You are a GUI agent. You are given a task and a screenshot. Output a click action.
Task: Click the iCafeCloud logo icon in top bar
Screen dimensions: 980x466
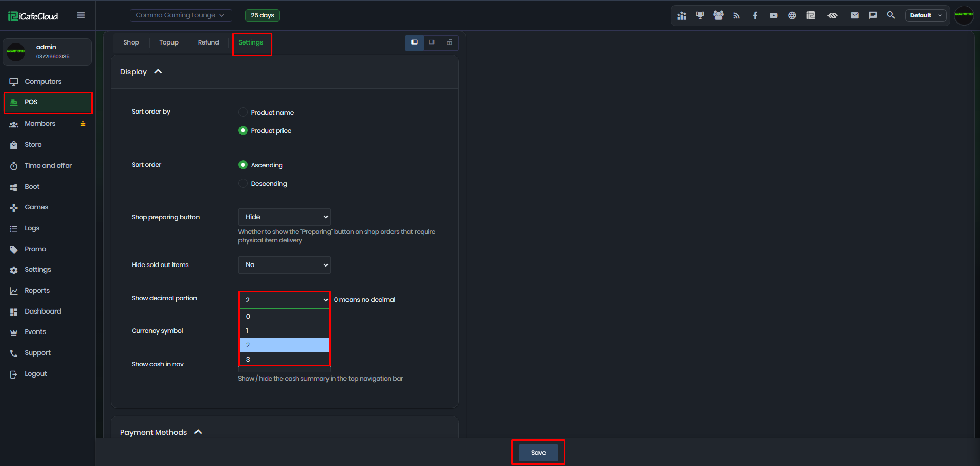[x=811, y=15]
